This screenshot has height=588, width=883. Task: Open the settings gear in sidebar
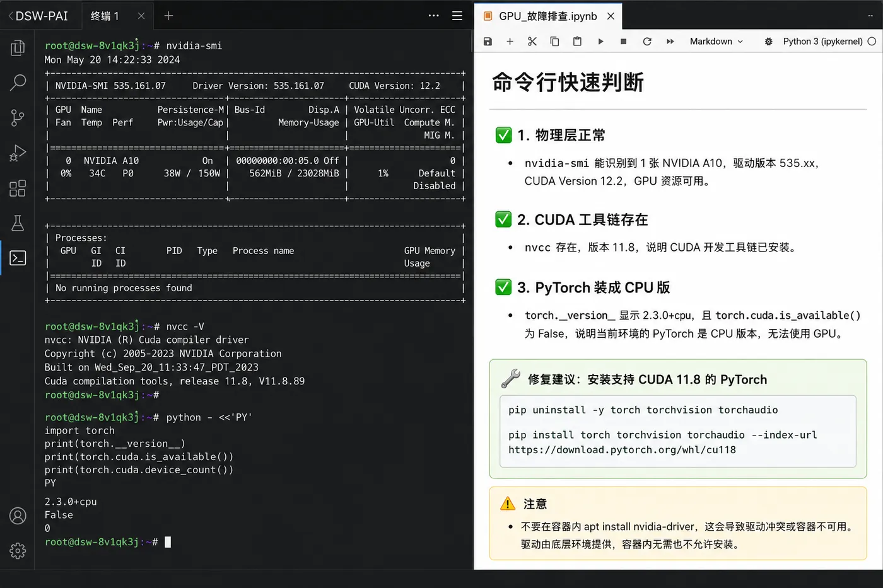tap(18, 551)
